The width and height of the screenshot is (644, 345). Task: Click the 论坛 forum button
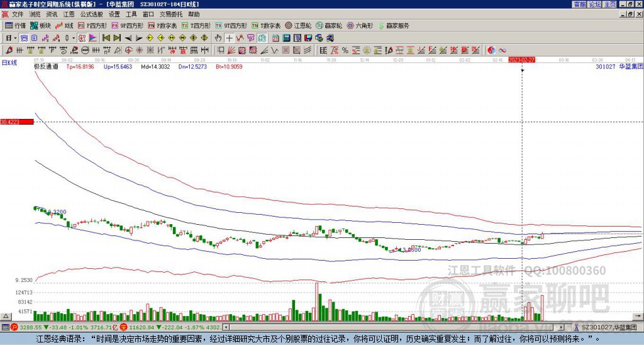tap(594, 4)
